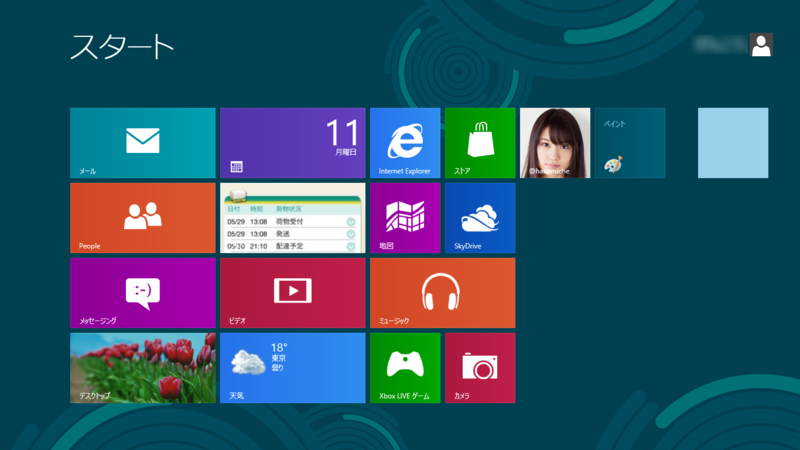Launch the Xbox LIVE Games tile
This screenshot has height=450, width=800.
[405, 368]
